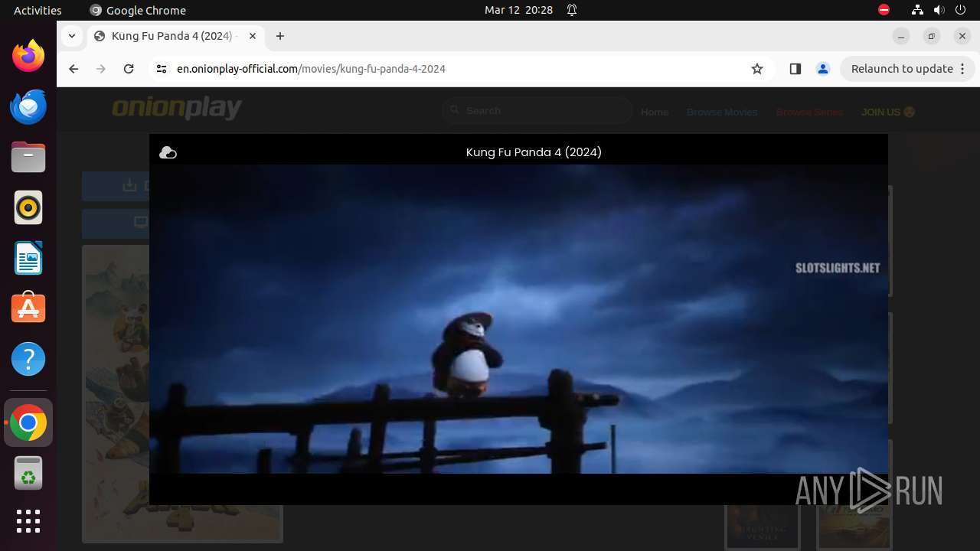Open the clock calendar Mar 12 20:28
The height and width of the screenshot is (551, 980).
(518, 10)
